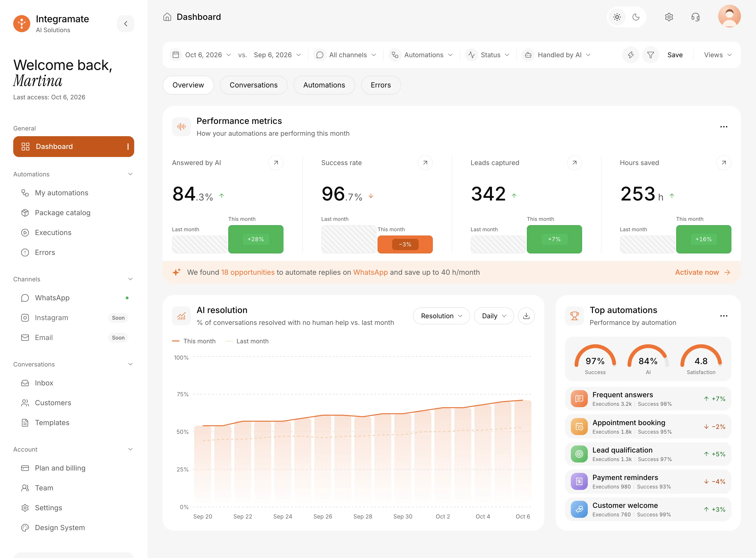Click the 18 opportunities link

point(248,272)
